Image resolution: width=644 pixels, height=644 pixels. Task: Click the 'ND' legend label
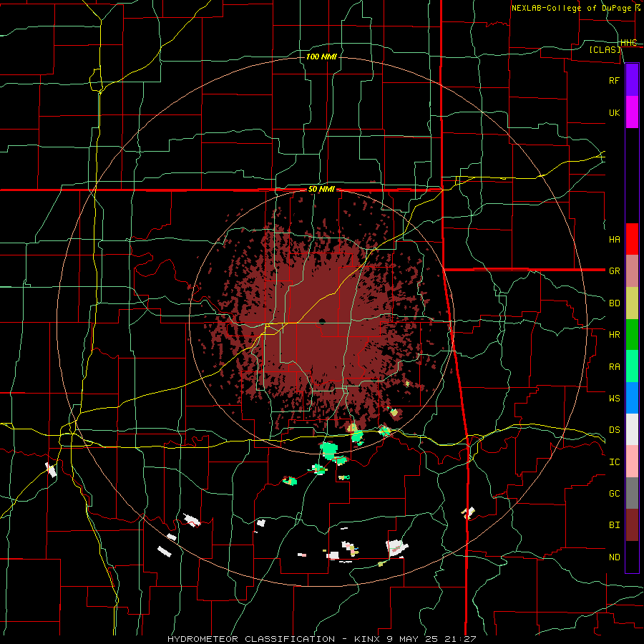[x=614, y=557]
